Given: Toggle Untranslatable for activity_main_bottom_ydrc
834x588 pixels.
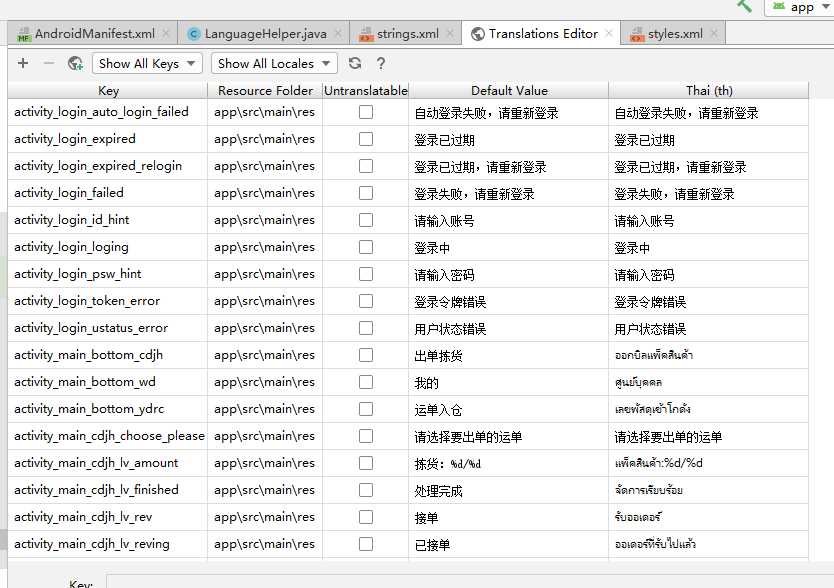Looking at the screenshot, I should pyautogui.click(x=366, y=409).
